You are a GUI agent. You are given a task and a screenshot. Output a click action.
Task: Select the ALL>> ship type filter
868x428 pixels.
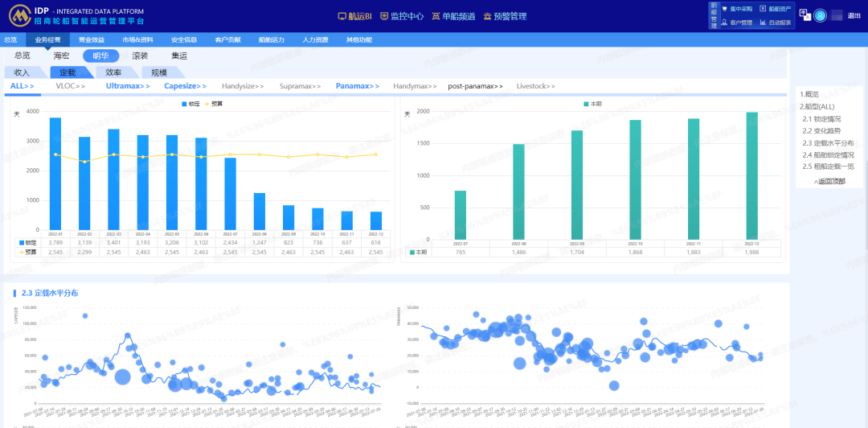click(23, 86)
